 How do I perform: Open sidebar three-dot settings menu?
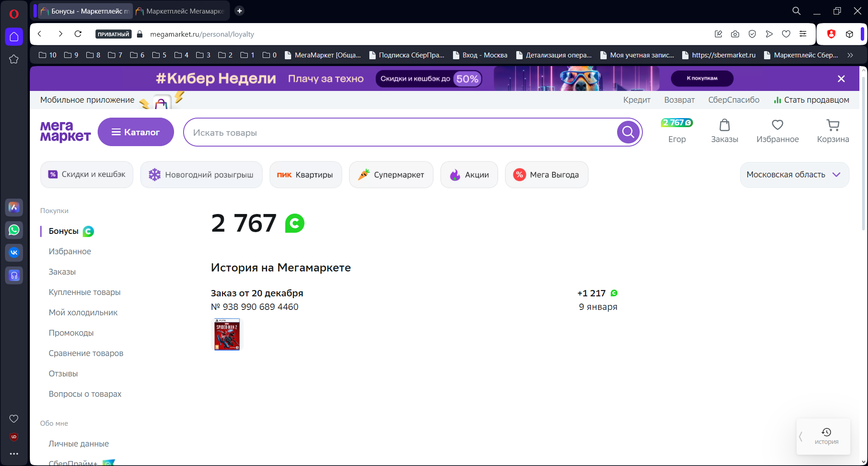14,454
